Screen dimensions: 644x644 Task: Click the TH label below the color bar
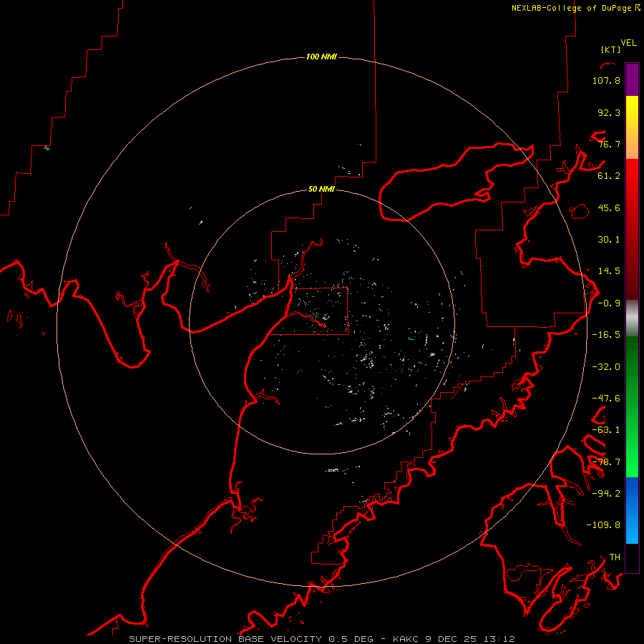click(615, 557)
